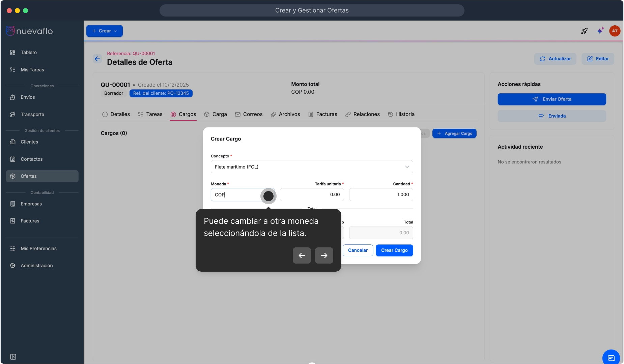Click the Enviar Oferta button
This screenshot has width=624, height=364.
point(551,99)
